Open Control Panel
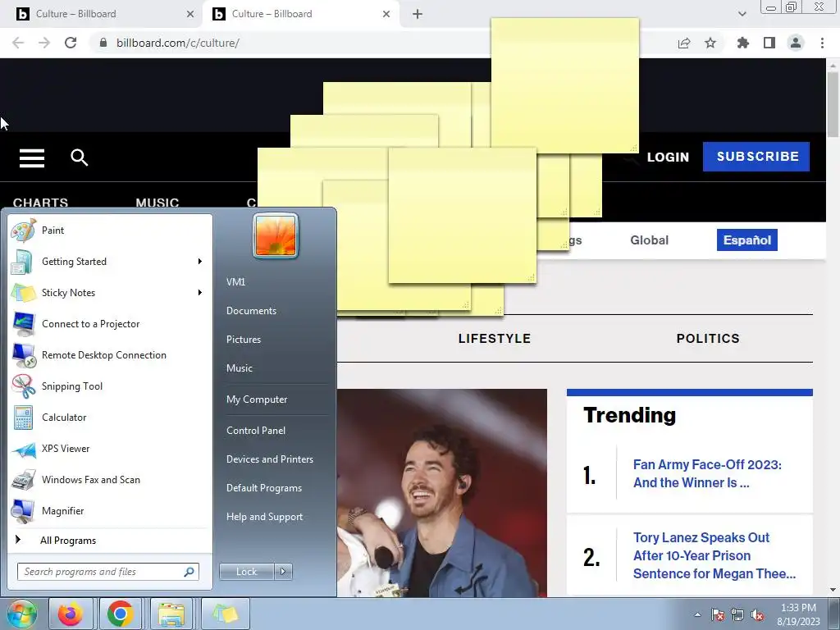Screen dimensions: 840x630 [256, 431]
